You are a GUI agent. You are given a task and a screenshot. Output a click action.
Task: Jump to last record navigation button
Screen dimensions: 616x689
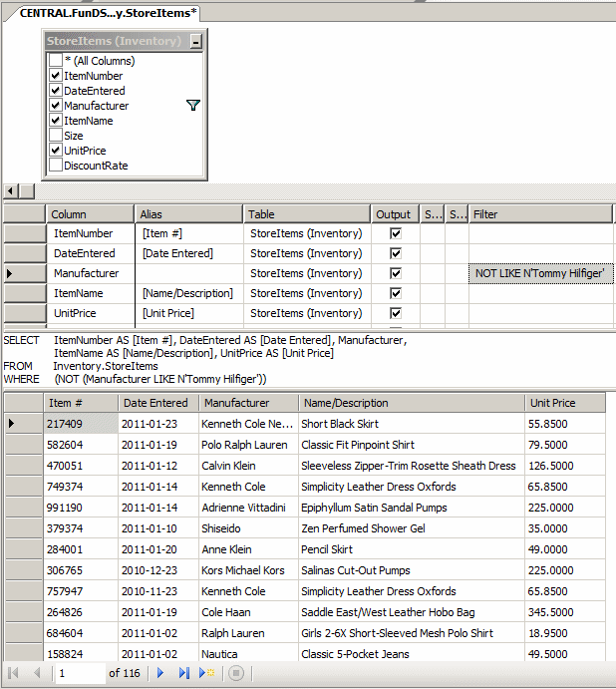tap(184, 673)
